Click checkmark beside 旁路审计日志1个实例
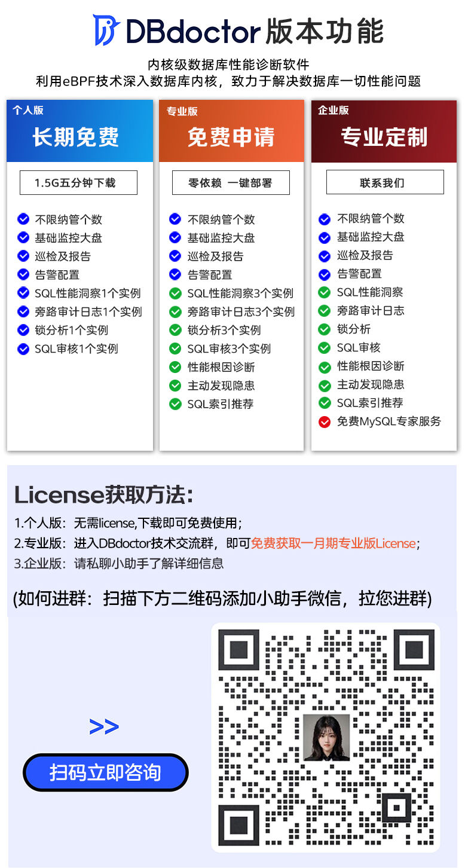Viewport: 465px width, 868px height. click(x=23, y=312)
